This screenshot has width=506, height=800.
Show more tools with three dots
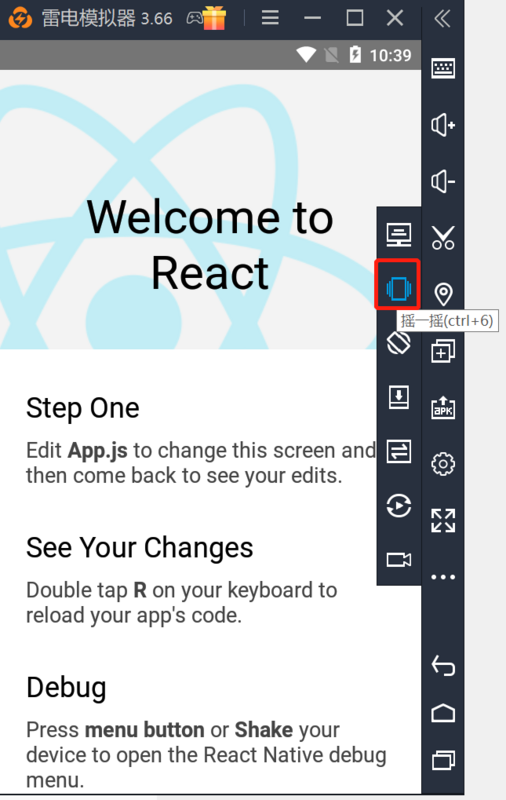point(443,577)
